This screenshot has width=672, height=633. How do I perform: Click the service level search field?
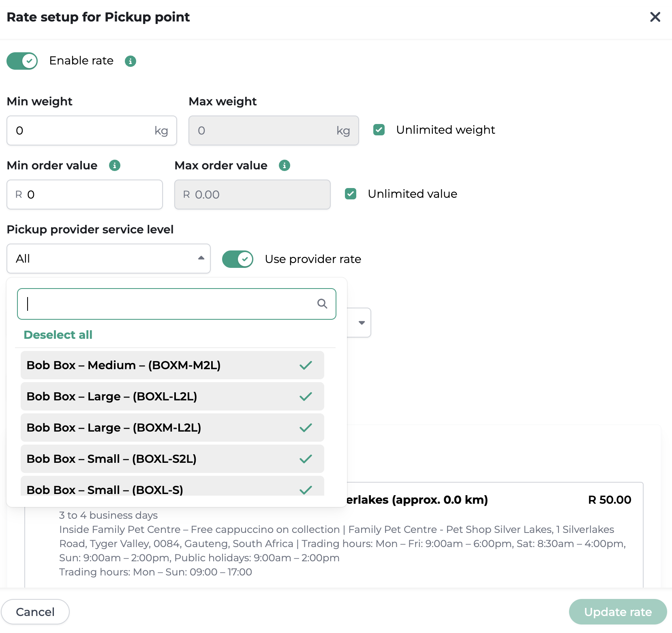(177, 304)
